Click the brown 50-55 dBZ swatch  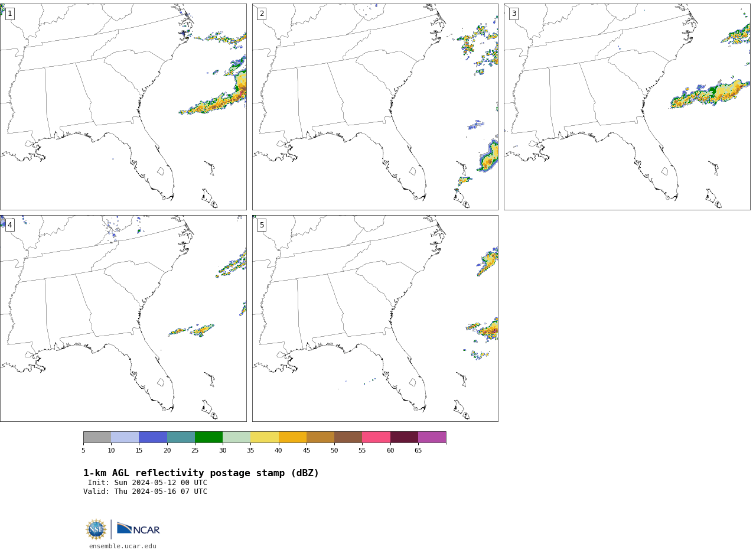(348, 437)
